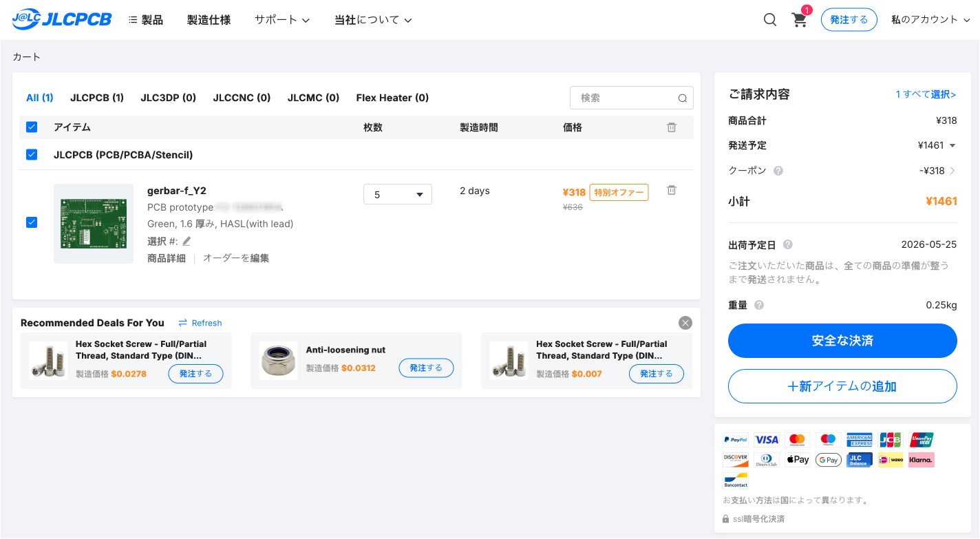Expand shipping cost ¥1461 dropdown

[952, 146]
